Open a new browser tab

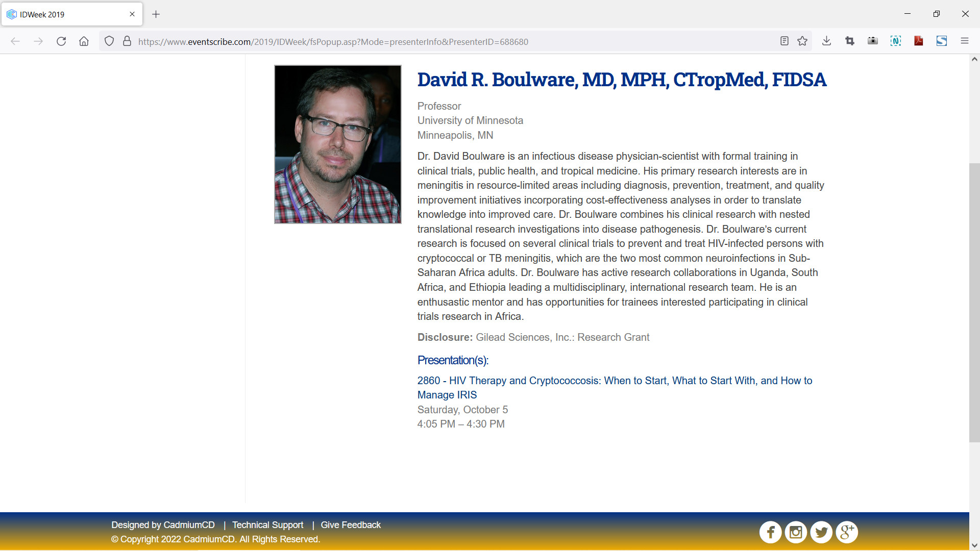[156, 14]
